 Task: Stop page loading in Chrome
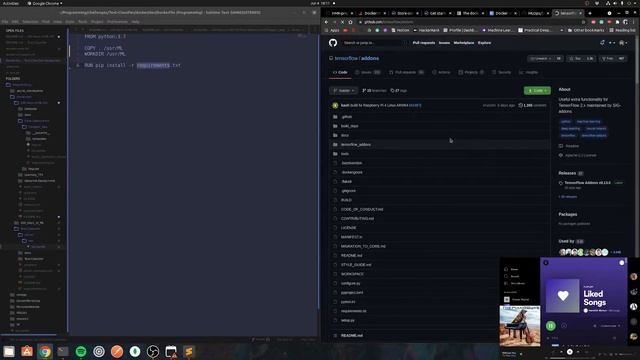(342, 22)
